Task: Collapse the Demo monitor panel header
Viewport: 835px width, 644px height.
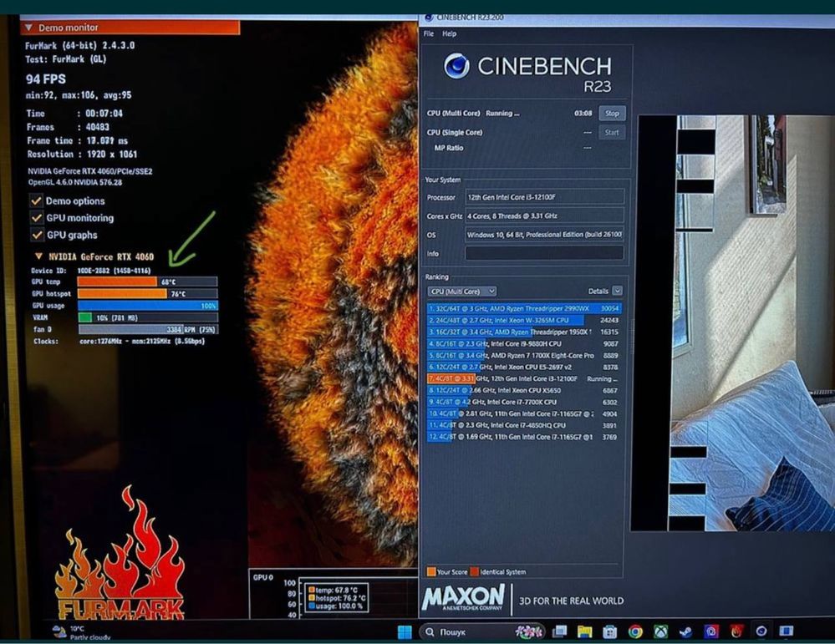Action: (x=130, y=28)
